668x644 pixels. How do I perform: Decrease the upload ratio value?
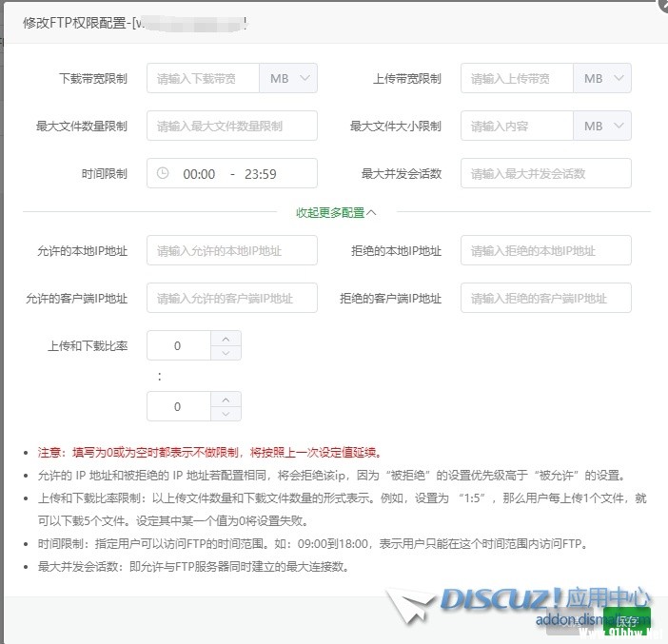(x=226, y=353)
